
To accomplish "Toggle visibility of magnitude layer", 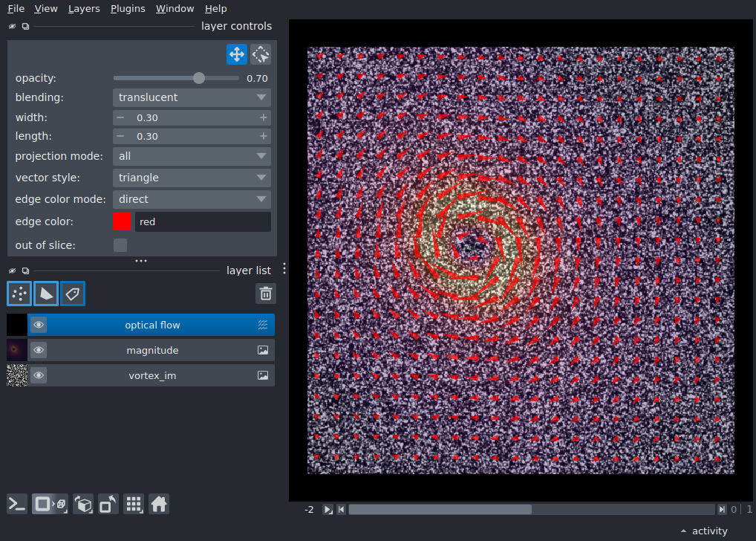I will click(39, 350).
